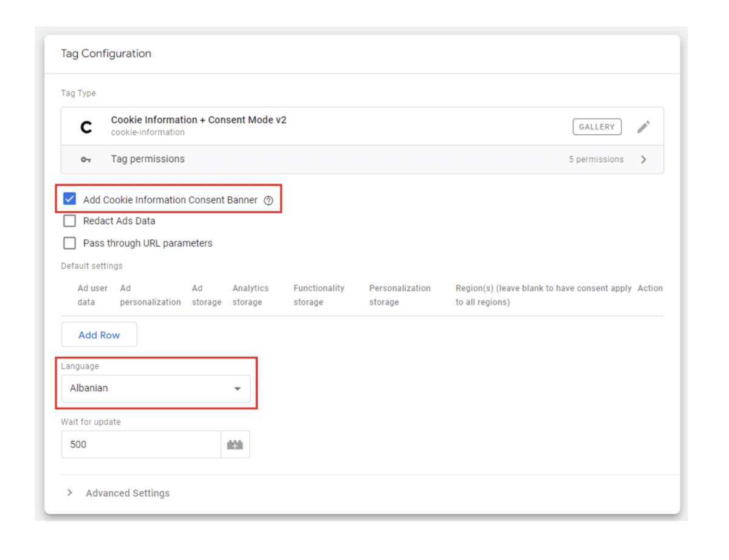729x560 pixels.
Task: Click the Tag Configuration header
Action: 106,53
